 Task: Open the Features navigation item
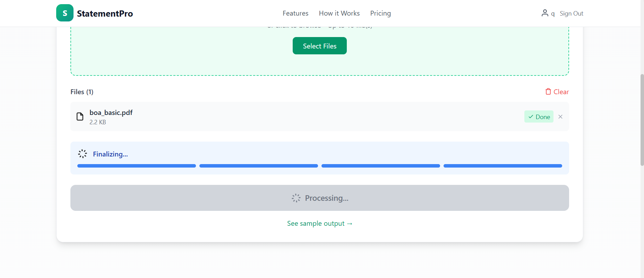pos(295,13)
